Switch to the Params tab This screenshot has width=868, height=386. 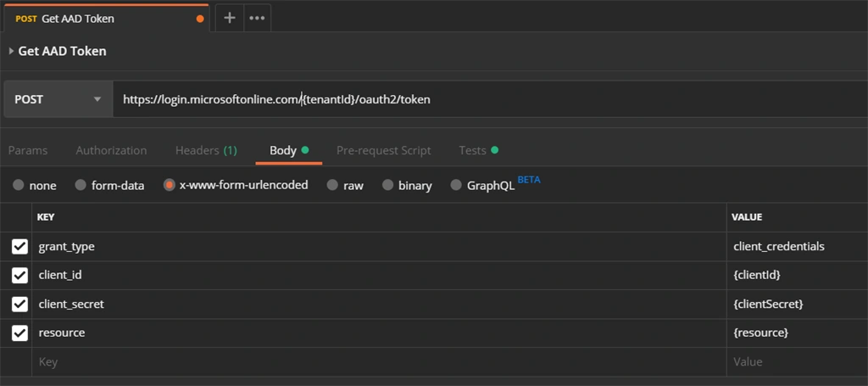point(28,151)
